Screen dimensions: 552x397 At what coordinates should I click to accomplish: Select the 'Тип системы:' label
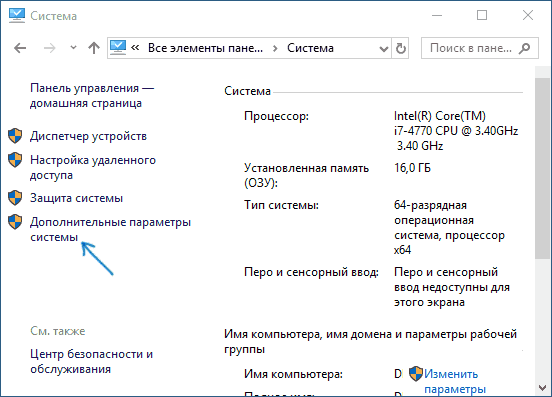coord(281,205)
